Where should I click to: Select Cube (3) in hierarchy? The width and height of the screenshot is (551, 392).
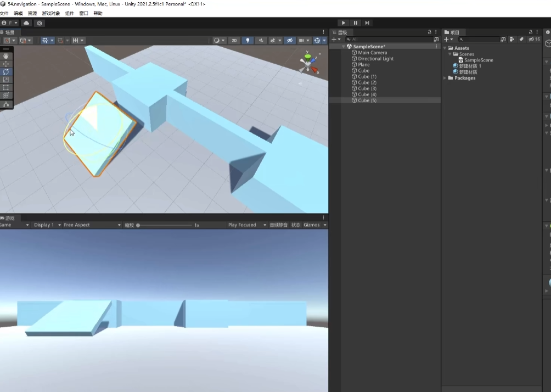click(x=367, y=88)
